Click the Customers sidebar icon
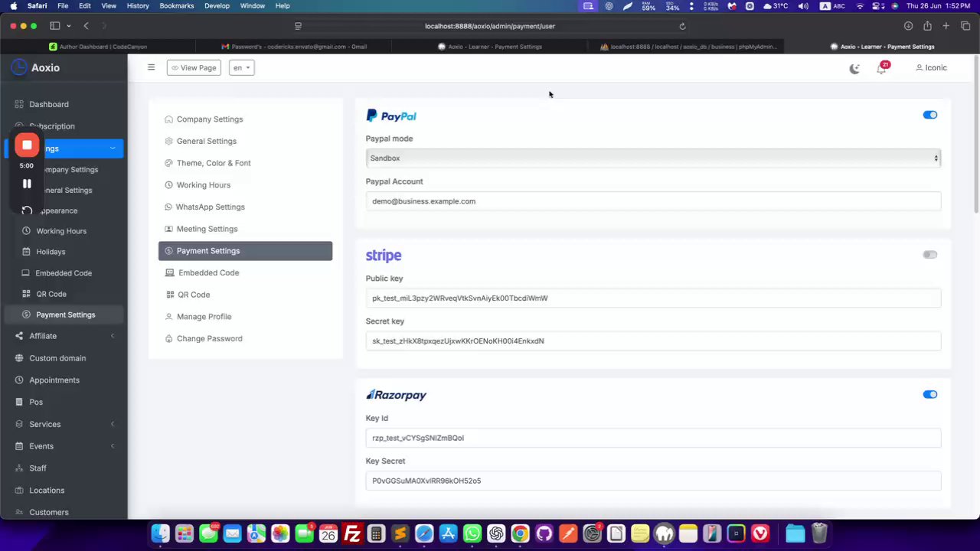980x551 pixels. pyautogui.click(x=20, y=512)
